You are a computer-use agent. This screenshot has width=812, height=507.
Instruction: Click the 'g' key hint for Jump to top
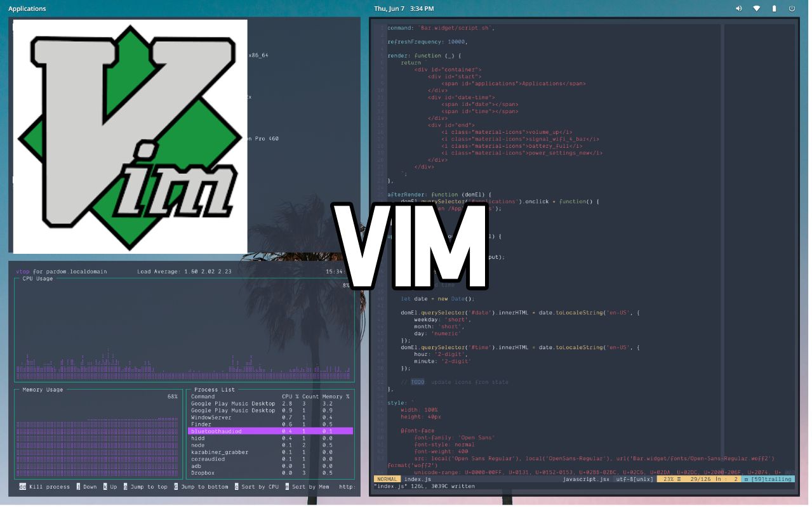pyautogui.click(x=126, y=487)
